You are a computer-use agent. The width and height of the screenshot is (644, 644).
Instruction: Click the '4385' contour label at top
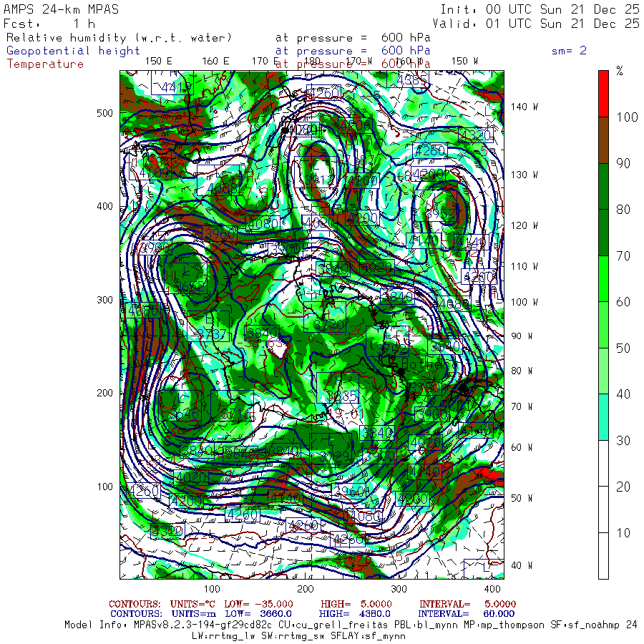pos(409,79)
